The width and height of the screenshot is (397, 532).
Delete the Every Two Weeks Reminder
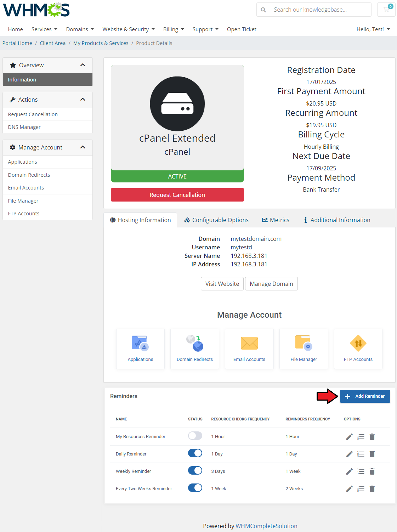[372, 489]
